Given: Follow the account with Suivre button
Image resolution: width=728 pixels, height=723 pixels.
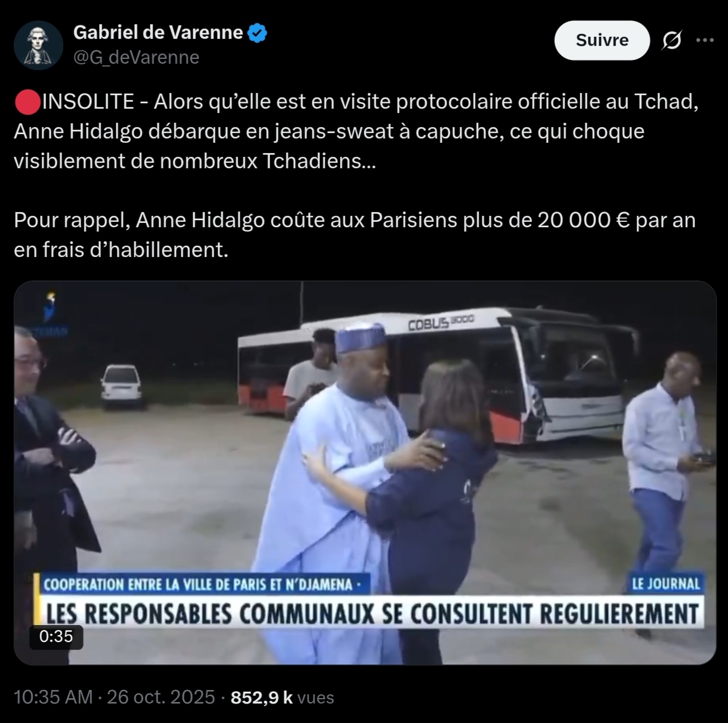Looking at the screenshot, I should [x=602, y=40].
